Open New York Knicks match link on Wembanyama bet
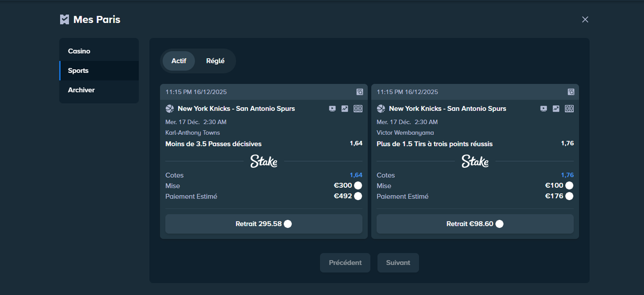 click(x=448, y=108)
